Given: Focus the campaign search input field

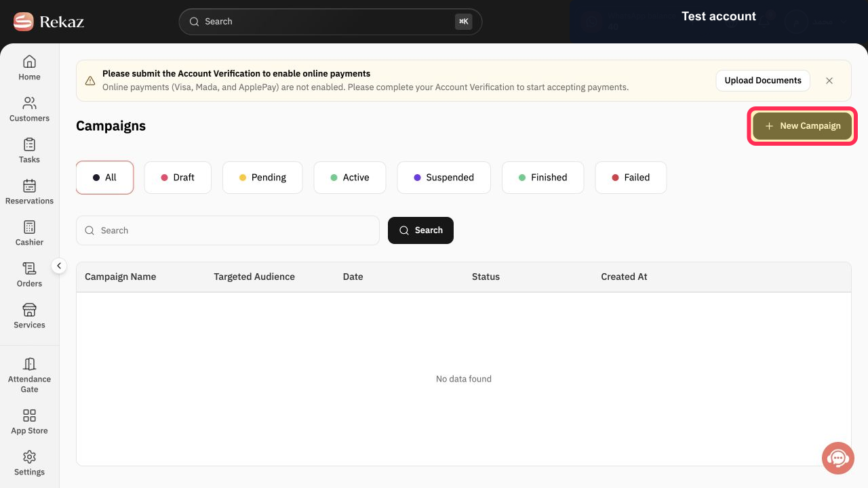Looking at the screenshot, I should 228,230.
